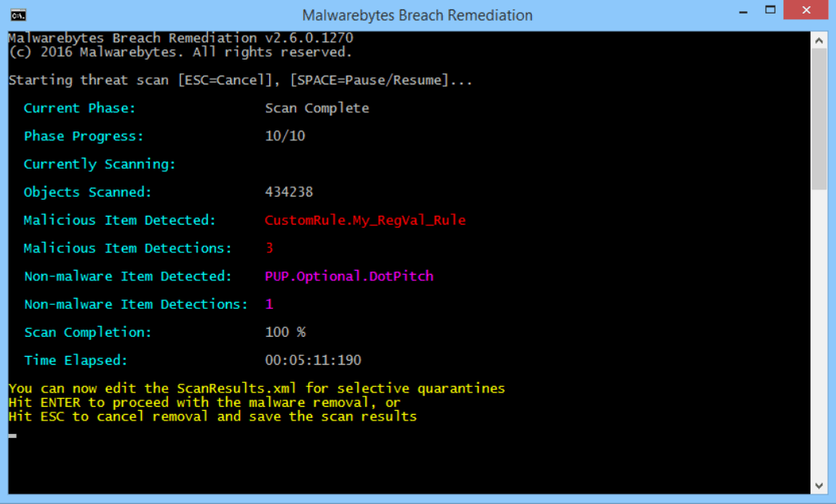Click the 'Hit ESC to cancel removal' line
The width and height of the screenshot is (836, 504).
pos(213,416)
